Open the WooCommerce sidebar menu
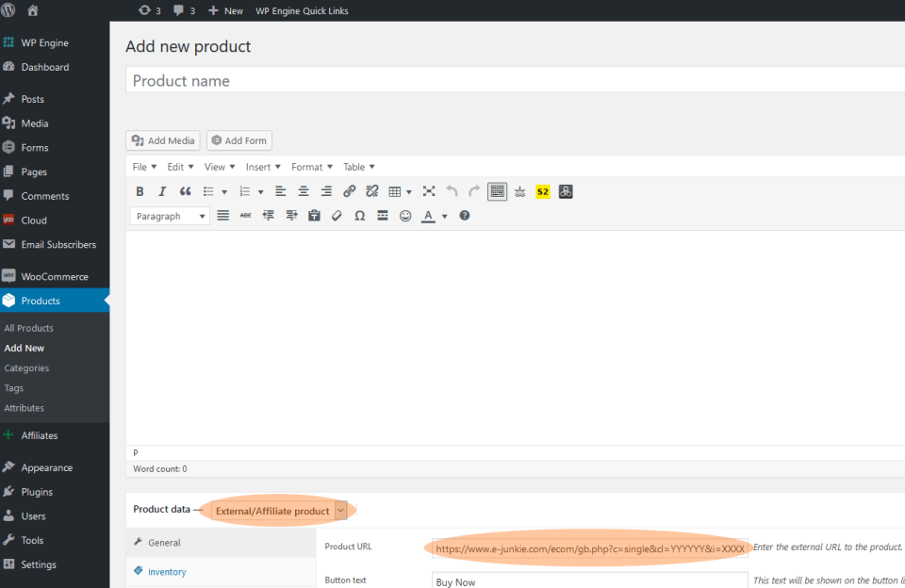Viewport: 905px width, 588px height. (x=55, y=275)
